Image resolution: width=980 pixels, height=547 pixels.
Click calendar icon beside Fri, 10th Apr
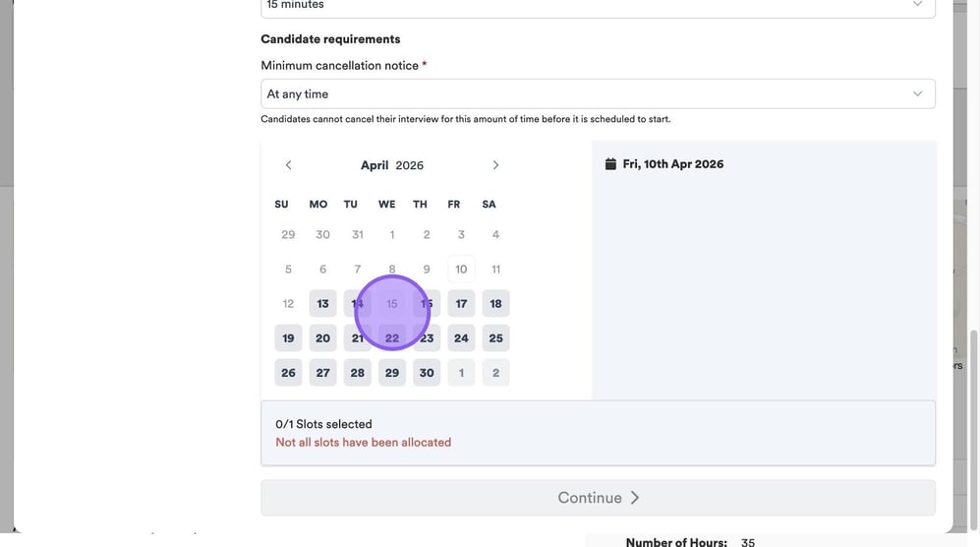(610, 164)
